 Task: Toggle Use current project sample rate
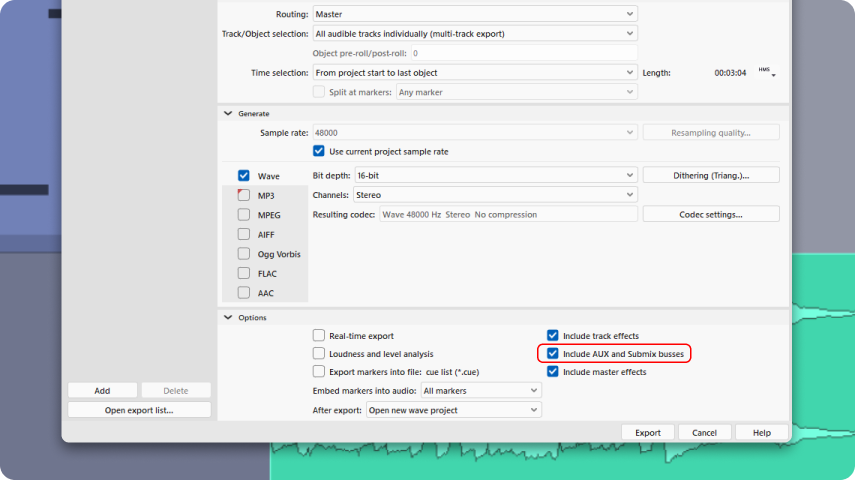pos(319,151)
